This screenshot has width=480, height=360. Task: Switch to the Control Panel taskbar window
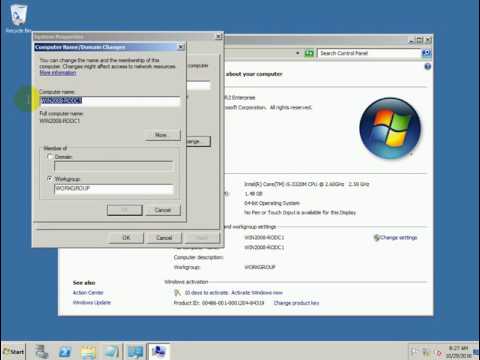(x=135, y=352)
